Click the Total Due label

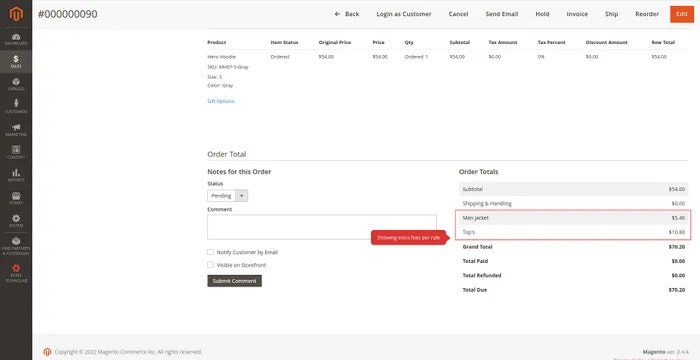point(475,290)
